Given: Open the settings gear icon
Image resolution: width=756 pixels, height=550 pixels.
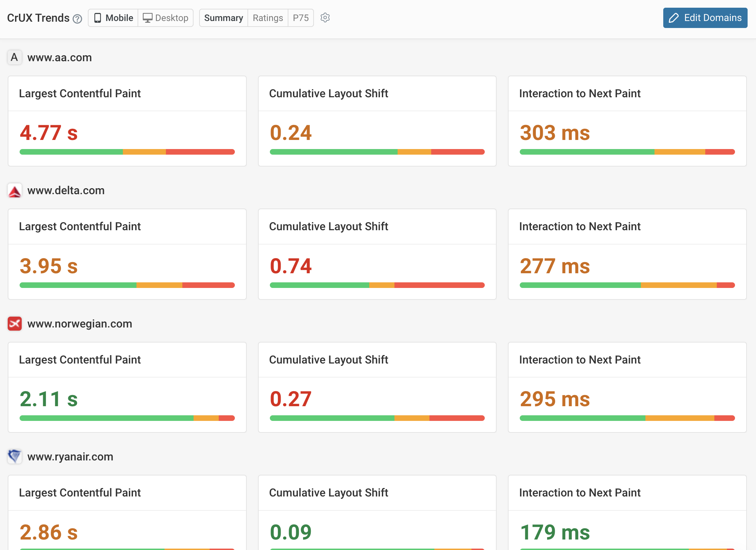Looking at the screenshot, I should coord(325,17).
